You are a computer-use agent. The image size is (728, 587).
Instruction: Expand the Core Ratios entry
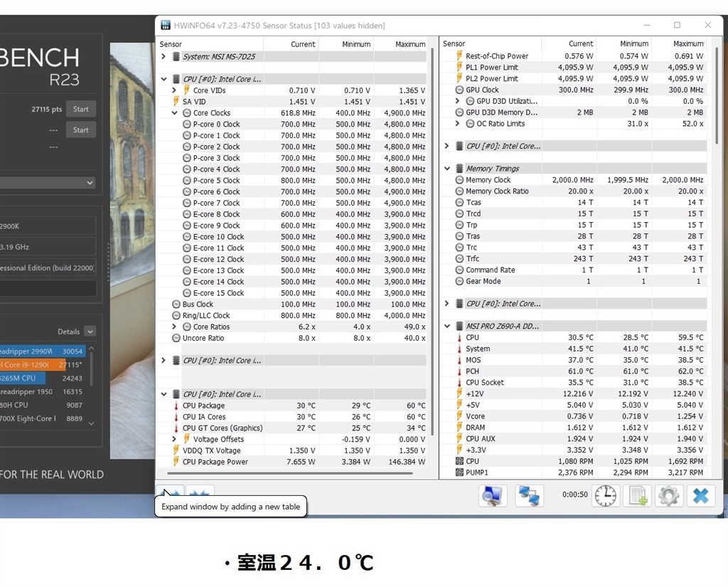point(175,327)
